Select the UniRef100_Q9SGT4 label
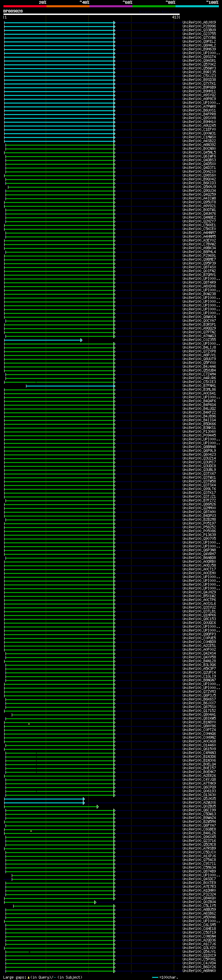This screenshot has height=980, width=222. point(199,57)
